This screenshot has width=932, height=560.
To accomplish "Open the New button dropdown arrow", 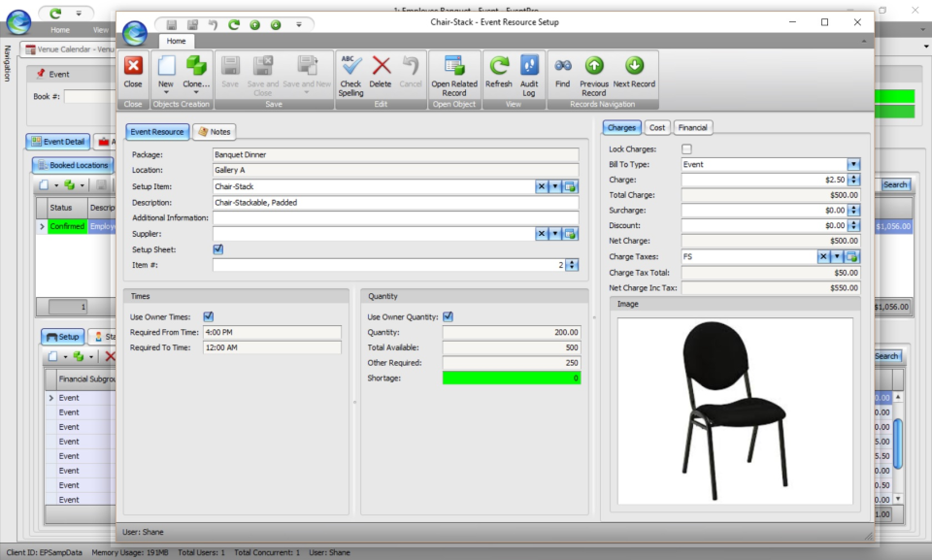I will (166, 93).
